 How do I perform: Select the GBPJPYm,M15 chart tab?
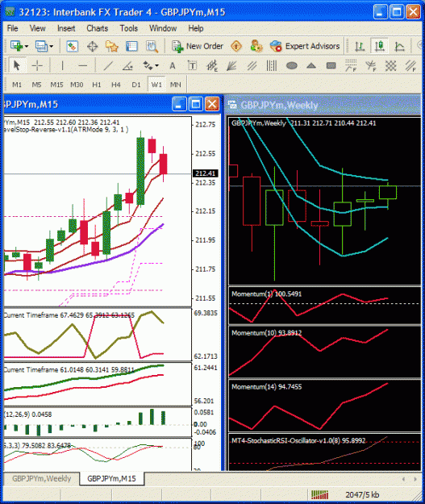(x=111, y=479)
